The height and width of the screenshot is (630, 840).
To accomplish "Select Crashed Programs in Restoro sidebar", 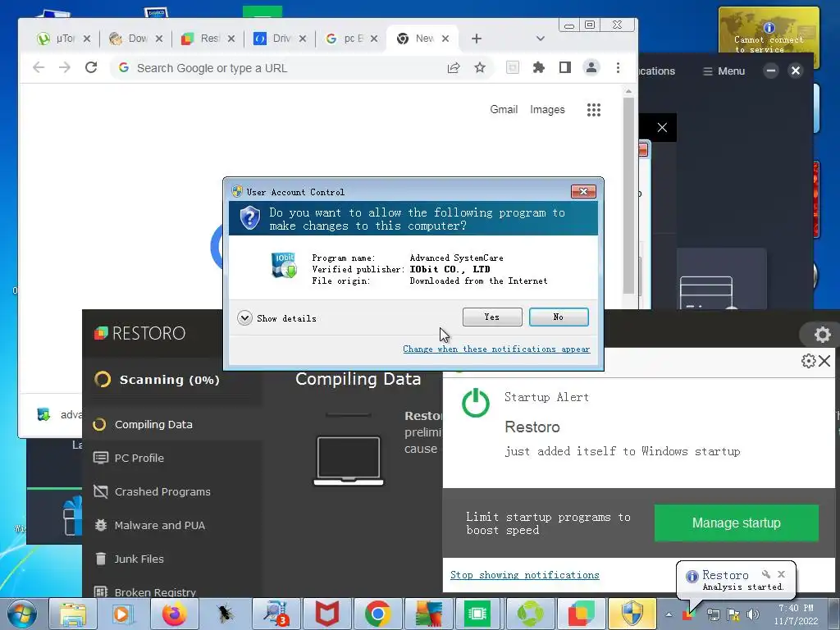I will click(162, 492).
